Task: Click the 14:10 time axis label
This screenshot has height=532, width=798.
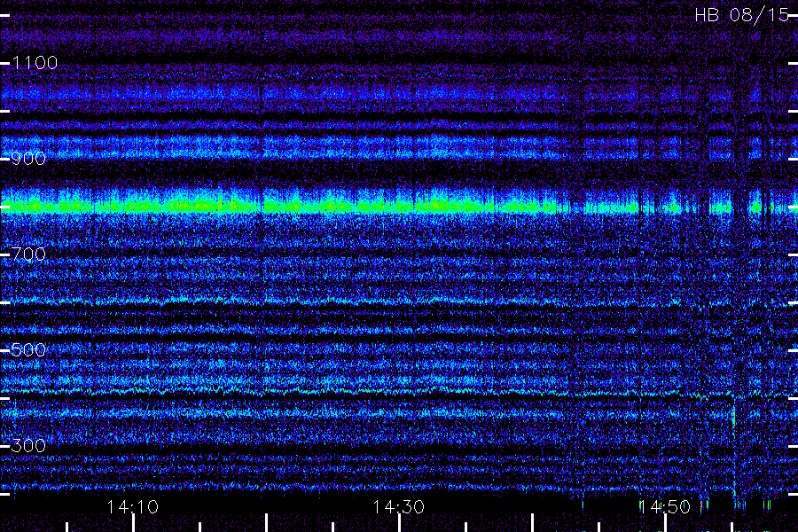Action: tap(133, 507)
